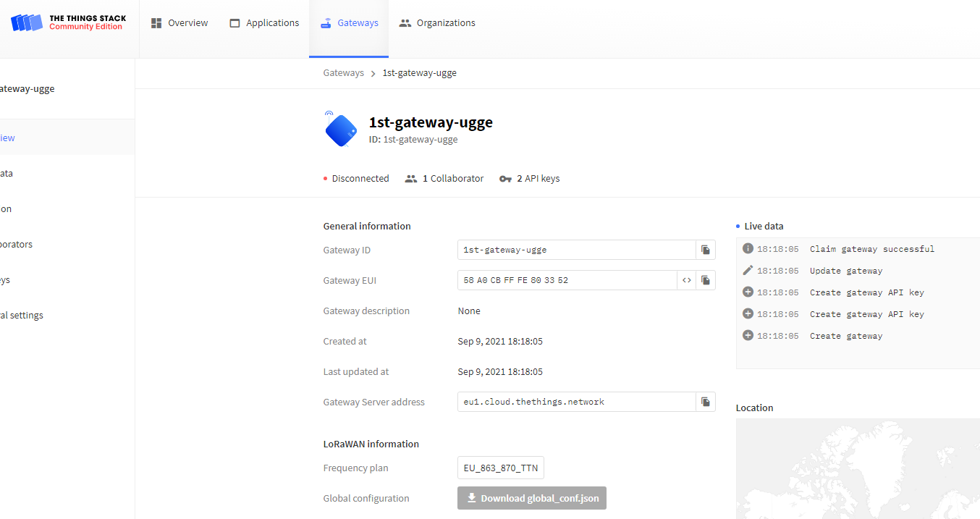
Task: Copy the Gateway EUI with the copy icon
Action: point(705,280)
